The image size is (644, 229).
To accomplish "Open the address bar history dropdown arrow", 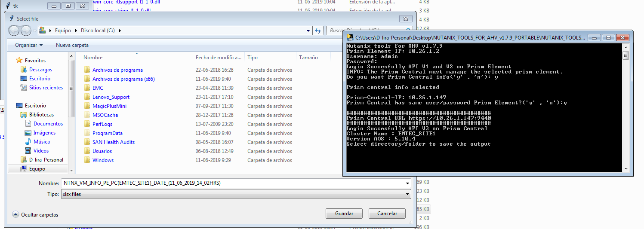I will tap(308, 31).
